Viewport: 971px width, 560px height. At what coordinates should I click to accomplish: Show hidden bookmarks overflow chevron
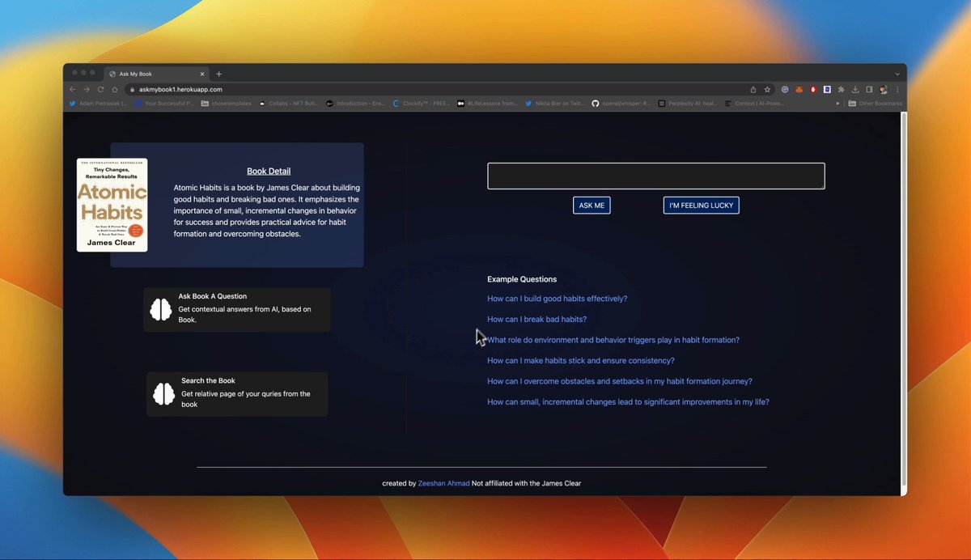pos(837,104)
